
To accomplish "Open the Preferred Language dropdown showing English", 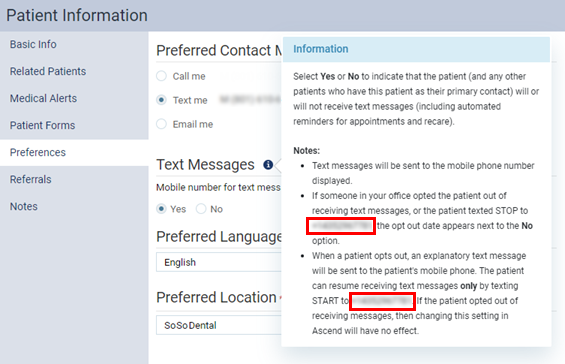I will click(219, 262).
